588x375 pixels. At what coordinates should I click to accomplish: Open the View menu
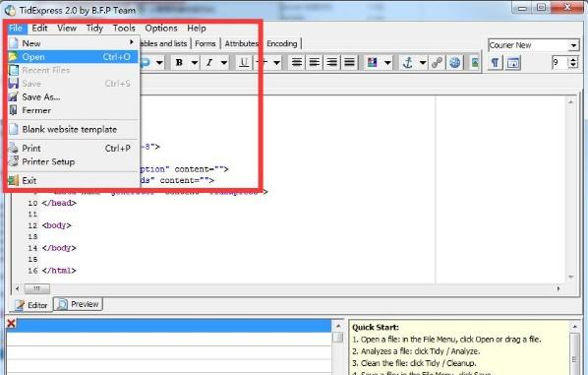(x=67, y=29)
